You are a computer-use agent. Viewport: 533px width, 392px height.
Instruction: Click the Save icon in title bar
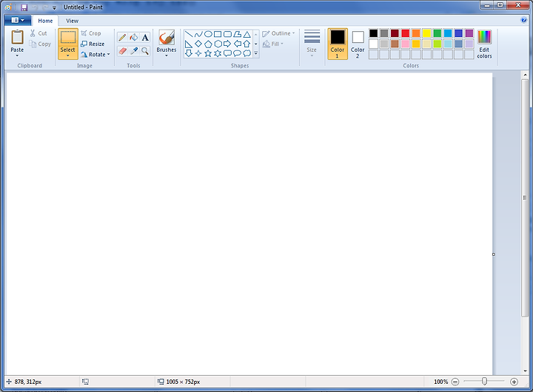(x=24, y=7)
